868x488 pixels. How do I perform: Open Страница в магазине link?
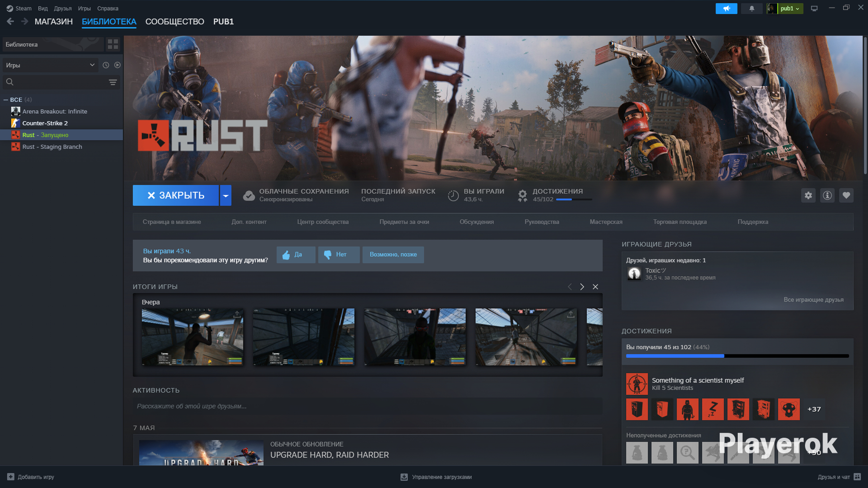172,222
